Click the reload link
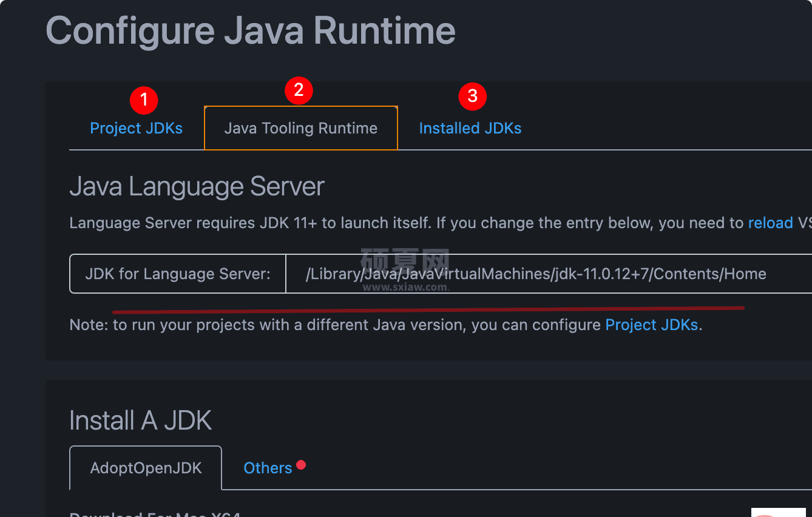812x517 pixels. pos(770,223)
